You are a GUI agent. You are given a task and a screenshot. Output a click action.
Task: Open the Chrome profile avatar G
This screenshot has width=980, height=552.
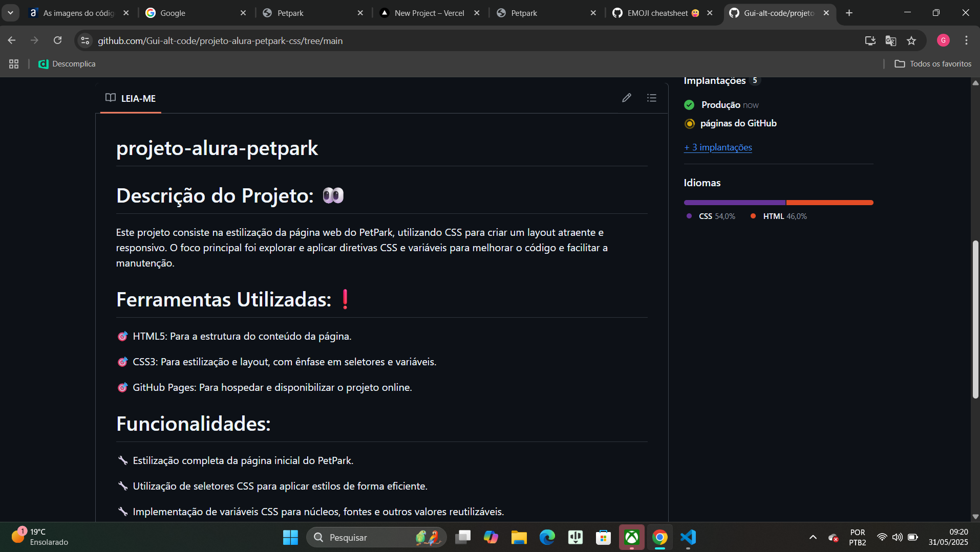(943, 40)
